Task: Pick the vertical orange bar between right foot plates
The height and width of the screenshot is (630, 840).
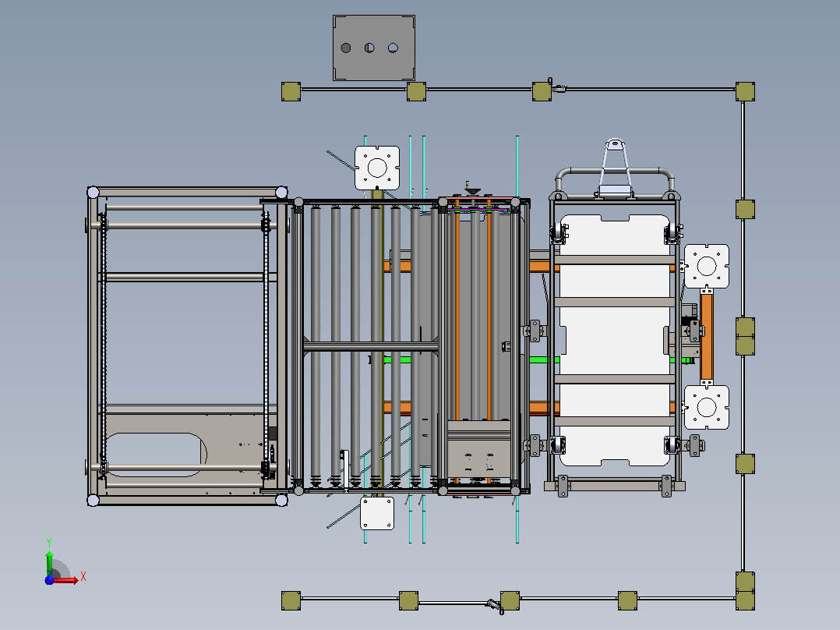Action: coord(707,336)
